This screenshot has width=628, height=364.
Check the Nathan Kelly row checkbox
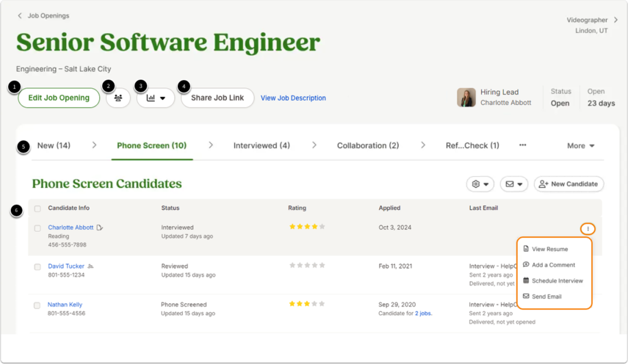tap(37, 305)
